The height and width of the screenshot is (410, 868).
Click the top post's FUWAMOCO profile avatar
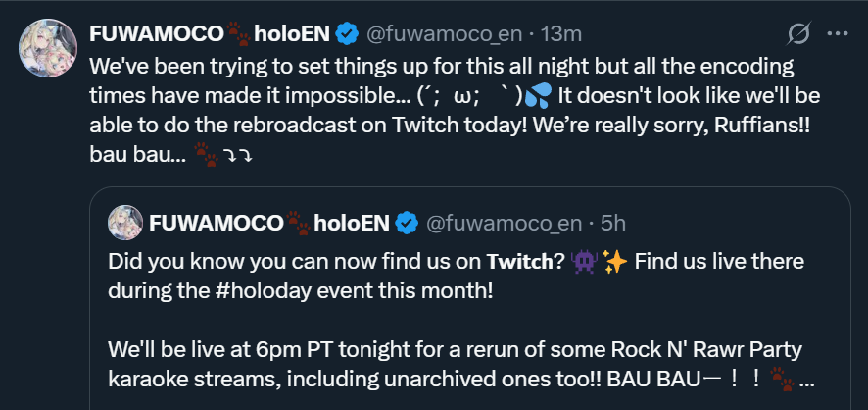[x=48, y=47]
